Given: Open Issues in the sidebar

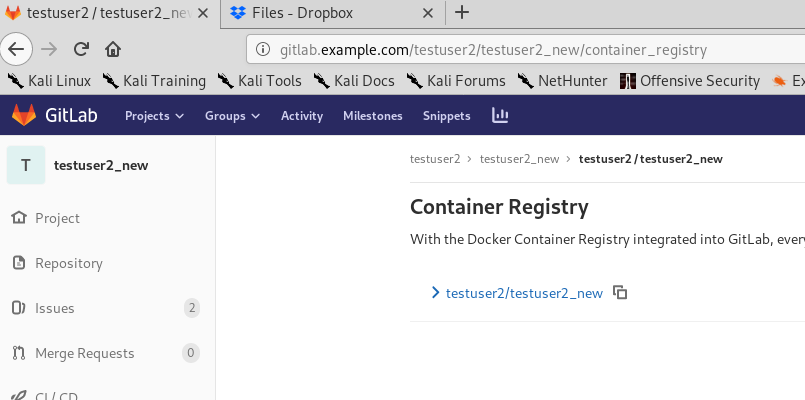Looking at the screenshot, I should [x=55, y=308].
